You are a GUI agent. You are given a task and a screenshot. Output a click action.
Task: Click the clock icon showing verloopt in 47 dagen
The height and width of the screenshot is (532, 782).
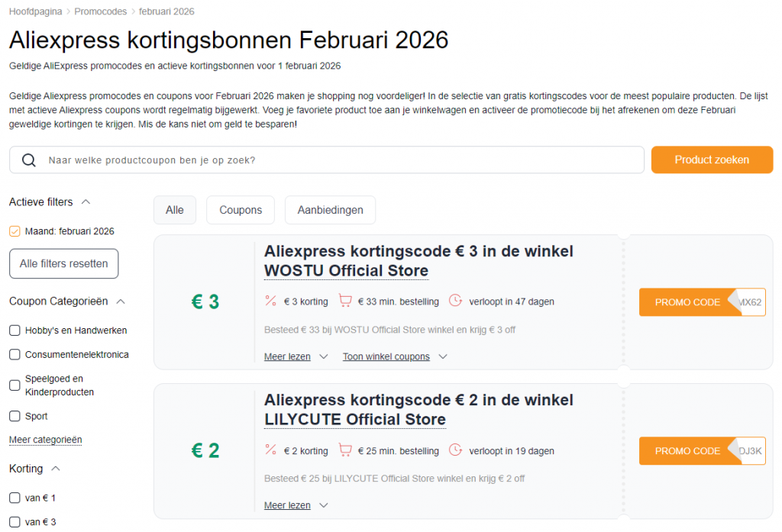[x=456, y=301]
